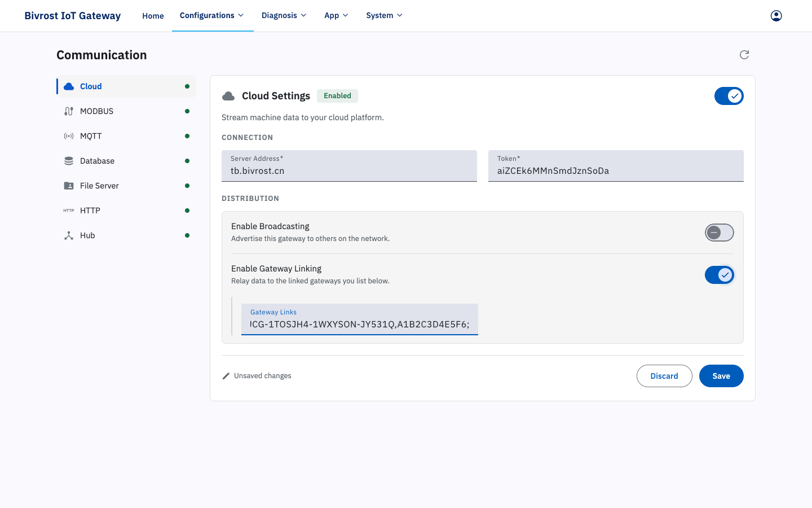Click the green status dot on MQTT row
This screenshot has height=508, width=812.
coord(187,136)
